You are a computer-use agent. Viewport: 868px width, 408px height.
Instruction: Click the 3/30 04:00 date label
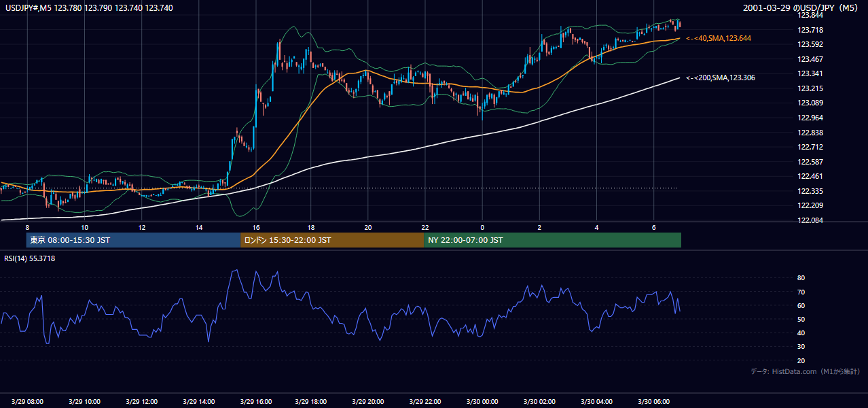(x=596, y=401)
